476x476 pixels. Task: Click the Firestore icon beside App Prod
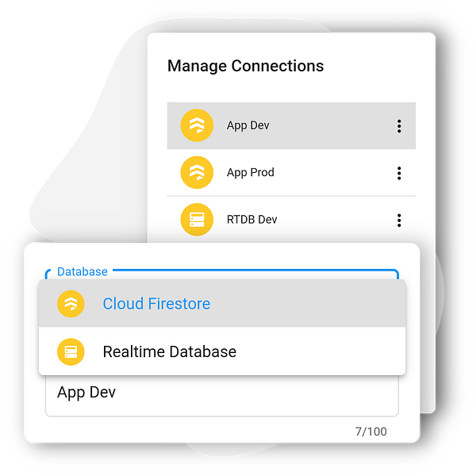(x=197, y=172)
